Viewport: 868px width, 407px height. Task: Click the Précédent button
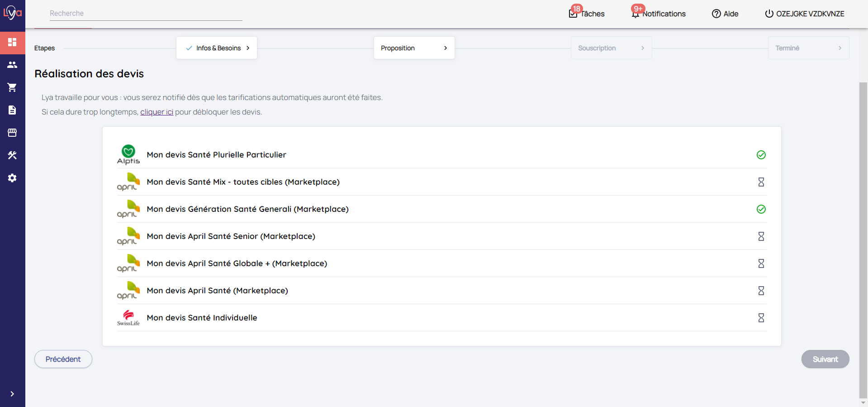point(63,359)
